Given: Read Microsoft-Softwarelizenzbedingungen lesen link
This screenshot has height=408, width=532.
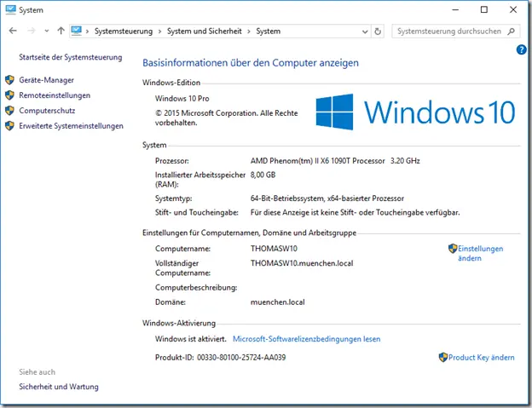Looking at the screenshot, I should click(306, 339).
